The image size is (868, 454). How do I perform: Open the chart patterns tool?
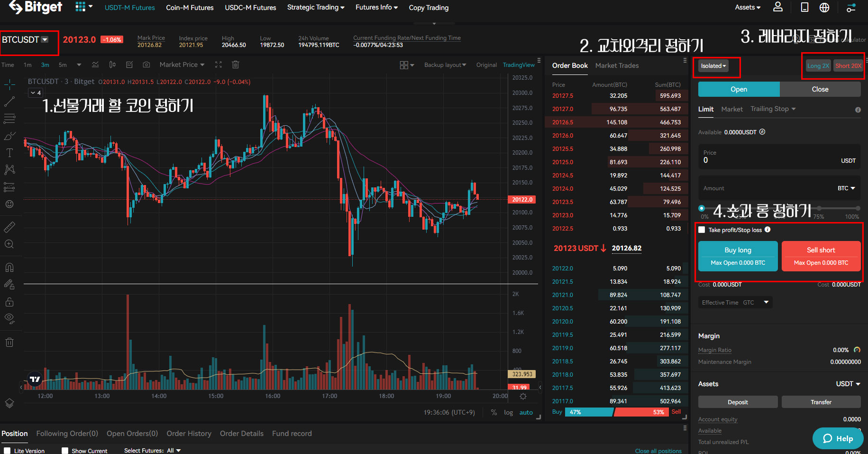pyautogui.click(x=9, y=169)
